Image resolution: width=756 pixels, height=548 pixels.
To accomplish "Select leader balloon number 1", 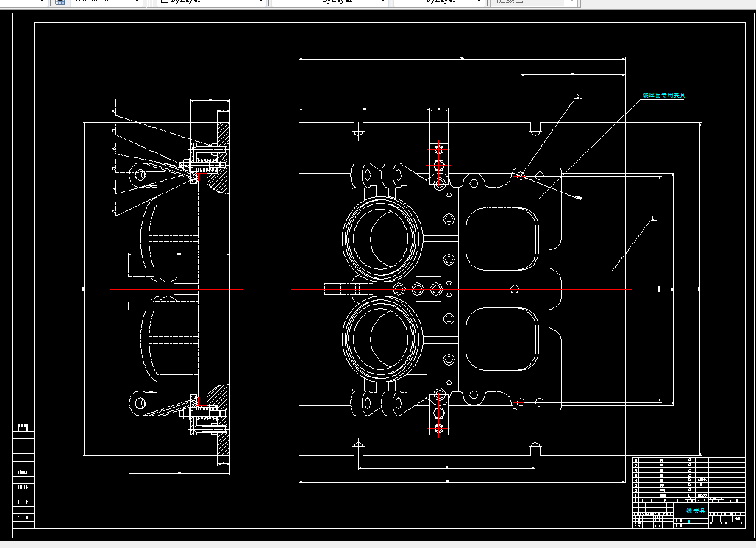I will click(653, 219).
